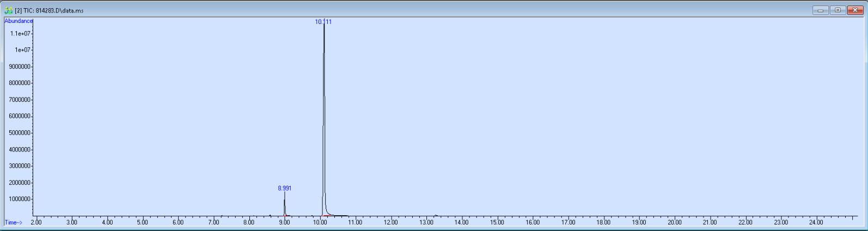Image resolution: width=868 pixels, height=231 pixels.
Task: Click the 1.1e+07 abundance axis value
Action: point(20,33)
